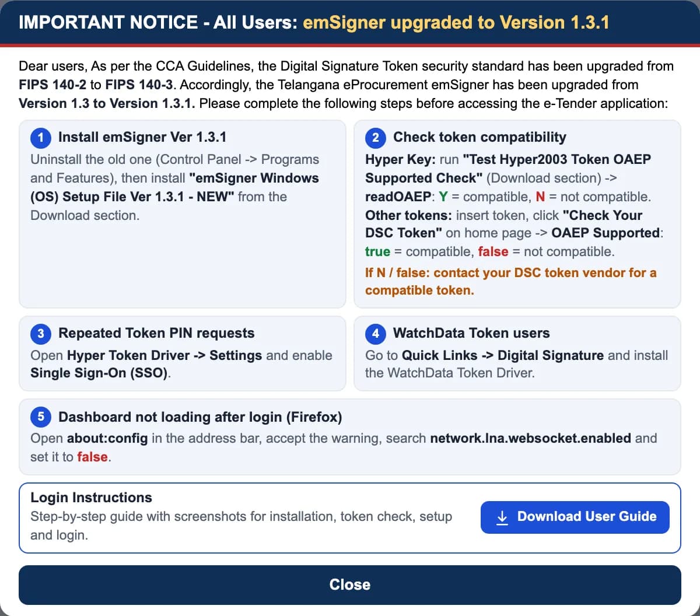This screenshot has height=616, width=700.
Task: Click 'emSigner upgraded to Version 1.3.1' title
Action: (456, 22)
